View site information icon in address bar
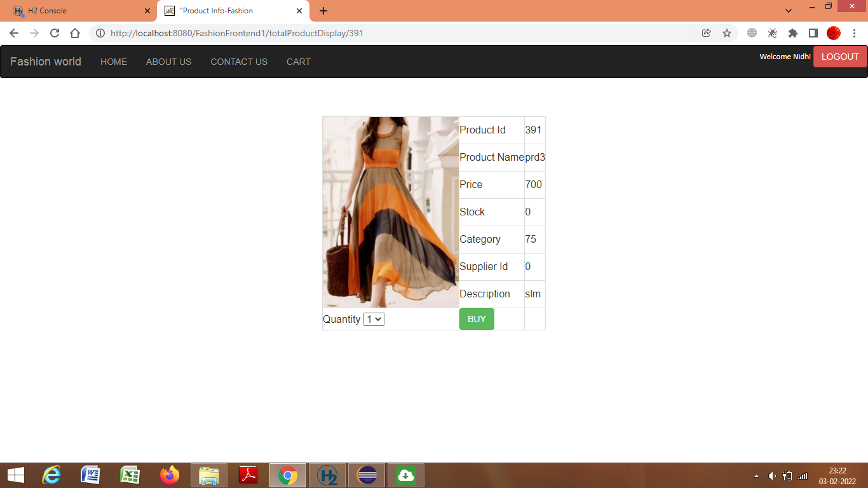The width and height of the screenshot is (868, 488). pyautogui.click(x=100, y=33)
